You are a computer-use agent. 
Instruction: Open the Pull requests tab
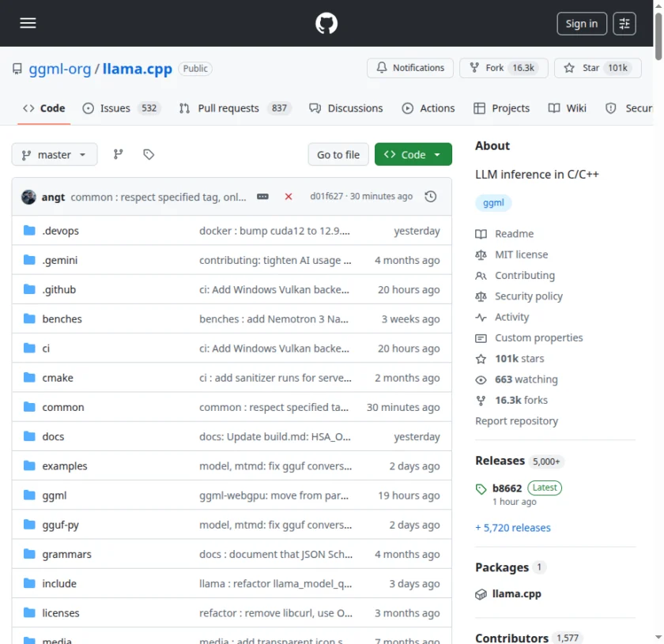235,108
